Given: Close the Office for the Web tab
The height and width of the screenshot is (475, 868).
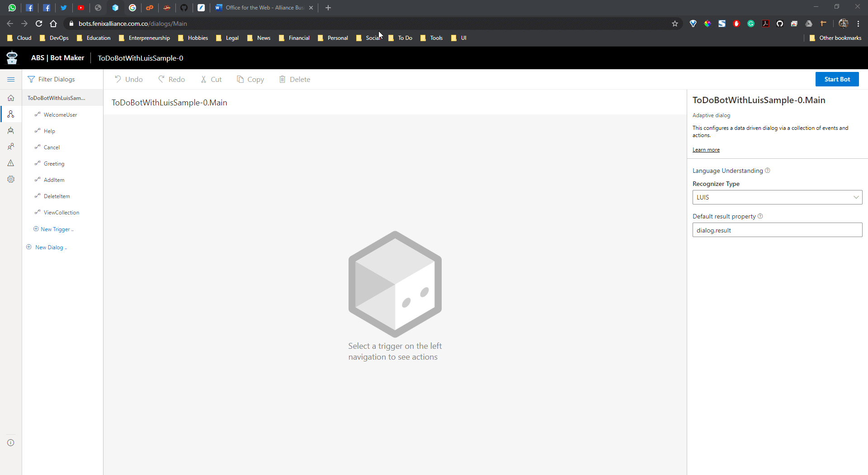Looking at the screenshot, I should [x=311, y=8].
